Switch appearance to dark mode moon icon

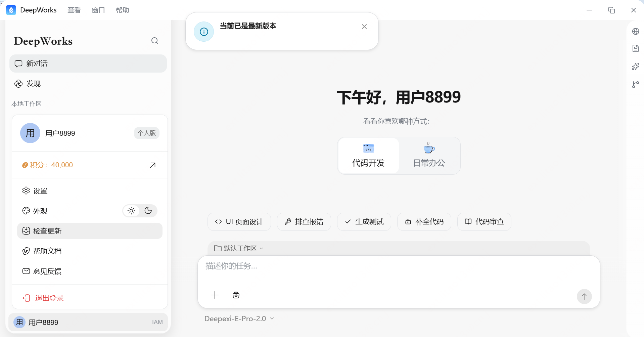tap(148, 211)
